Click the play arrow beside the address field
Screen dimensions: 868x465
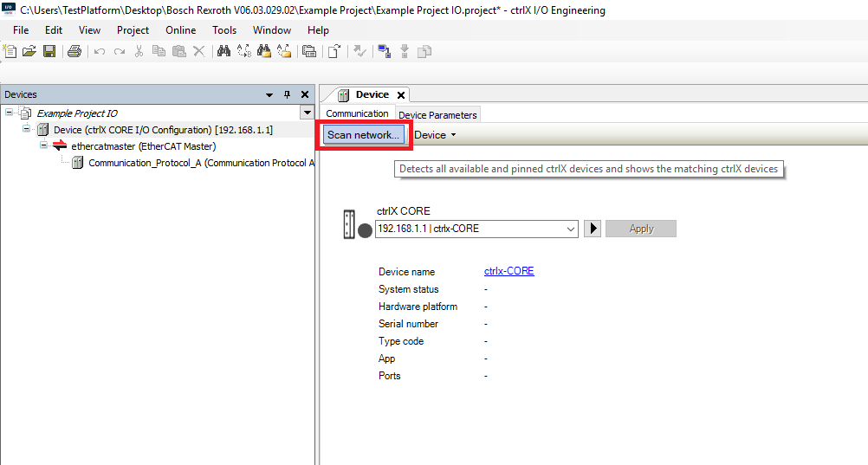point(593,229)
